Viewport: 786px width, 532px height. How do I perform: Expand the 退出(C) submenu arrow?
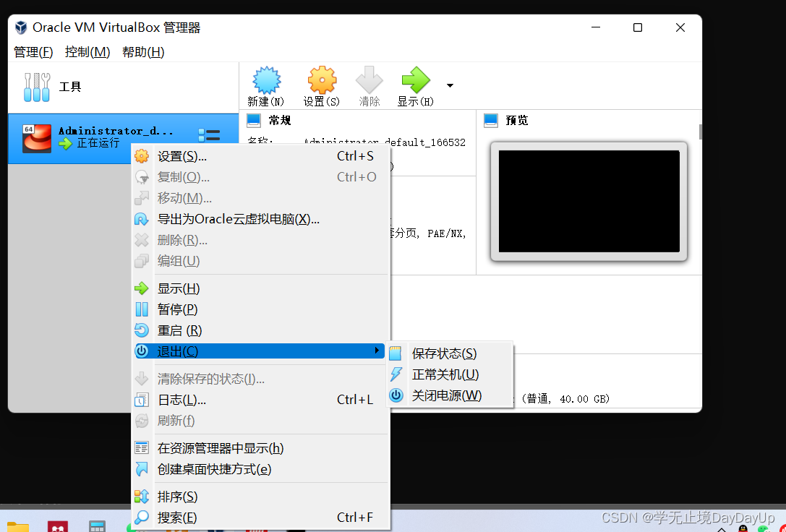[377, 351]
